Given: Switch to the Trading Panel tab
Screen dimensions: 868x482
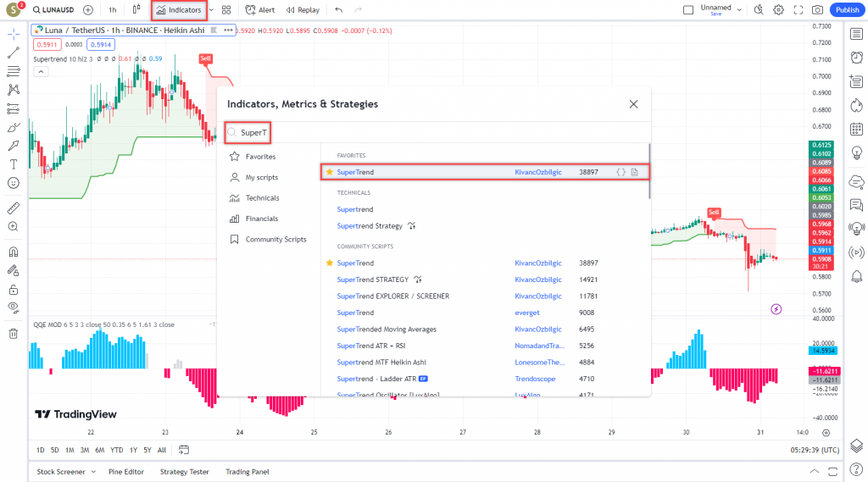Looking at the screenshot, I should (x=248, y=472).
